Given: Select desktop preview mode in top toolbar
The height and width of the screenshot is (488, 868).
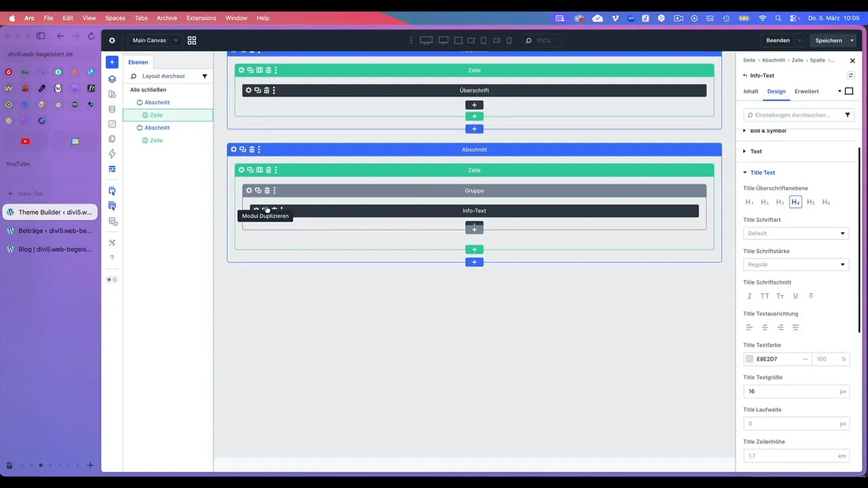Looking at the screenshot, I should (x=426, y=41).
